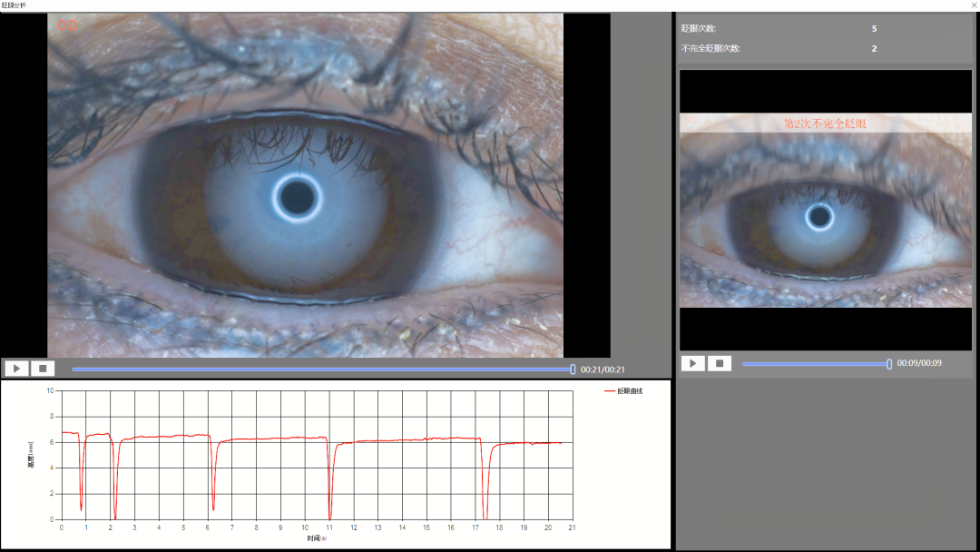Click the 第2次不完全眨眼 caption
The image size is (980, 552).
pos(825,123)
